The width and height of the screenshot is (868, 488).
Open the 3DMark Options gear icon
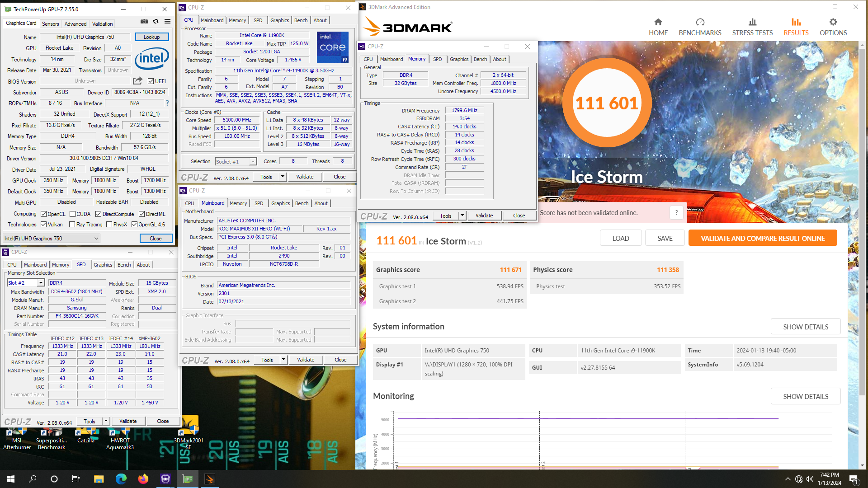tap(833, 22)
